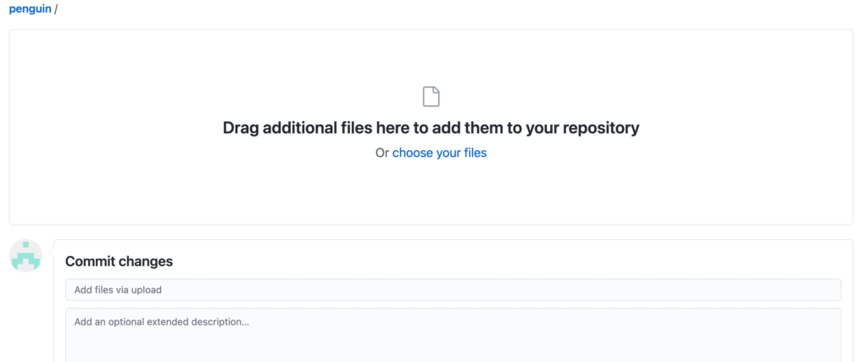Click the word Or before choose your files
This screenshot has height=362, width=868.
[382, 153]
